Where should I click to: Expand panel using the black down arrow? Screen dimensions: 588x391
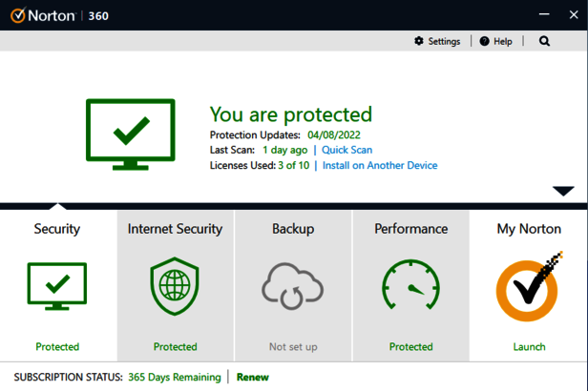point(563,191)
